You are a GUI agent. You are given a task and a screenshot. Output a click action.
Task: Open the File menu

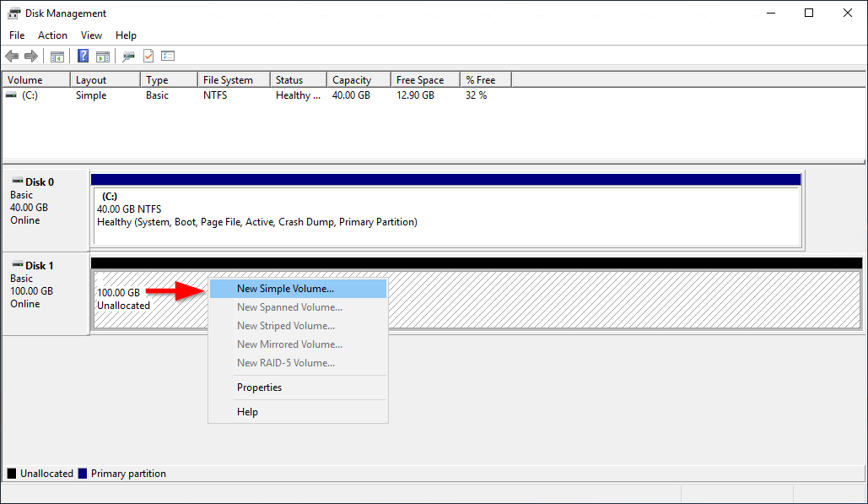(17, 35)
